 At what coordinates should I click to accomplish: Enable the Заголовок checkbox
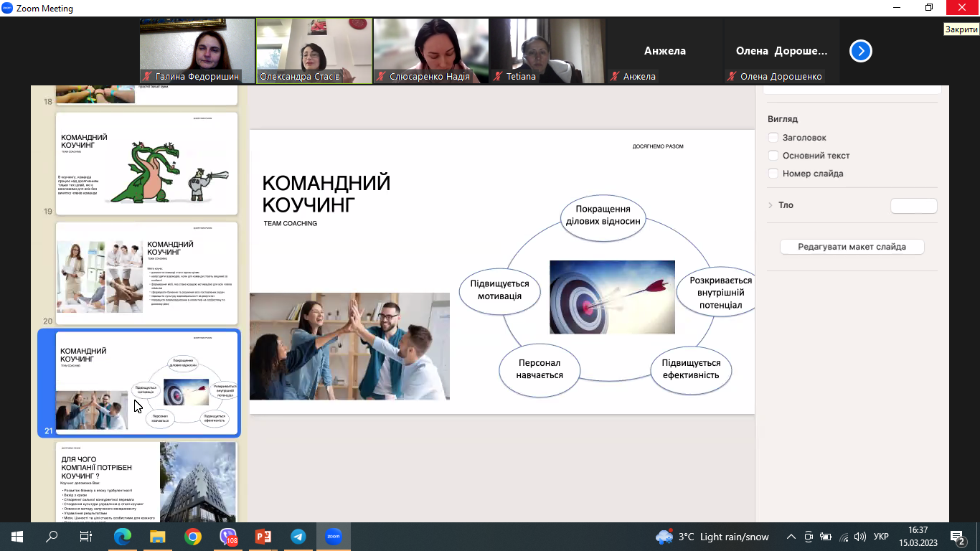pyautogui.click(x=773, y=138)
